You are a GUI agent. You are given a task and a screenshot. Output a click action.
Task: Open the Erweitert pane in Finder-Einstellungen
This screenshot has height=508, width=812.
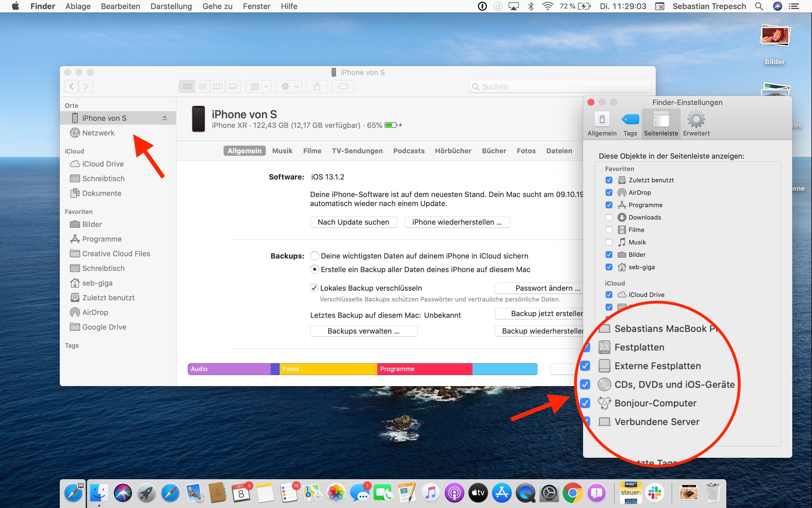[x=696, y=124]
